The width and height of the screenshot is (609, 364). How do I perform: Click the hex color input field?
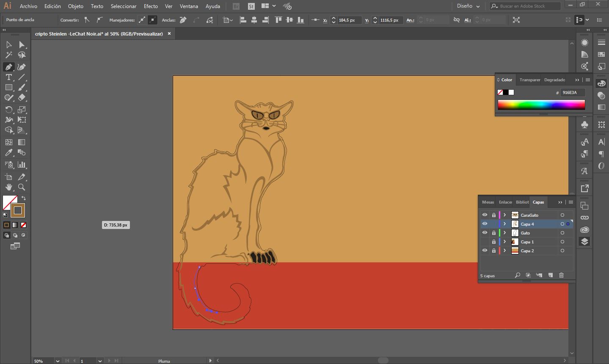point(573,93)
